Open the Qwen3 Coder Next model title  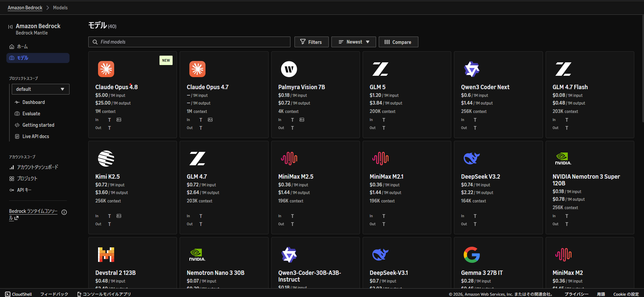485,87
